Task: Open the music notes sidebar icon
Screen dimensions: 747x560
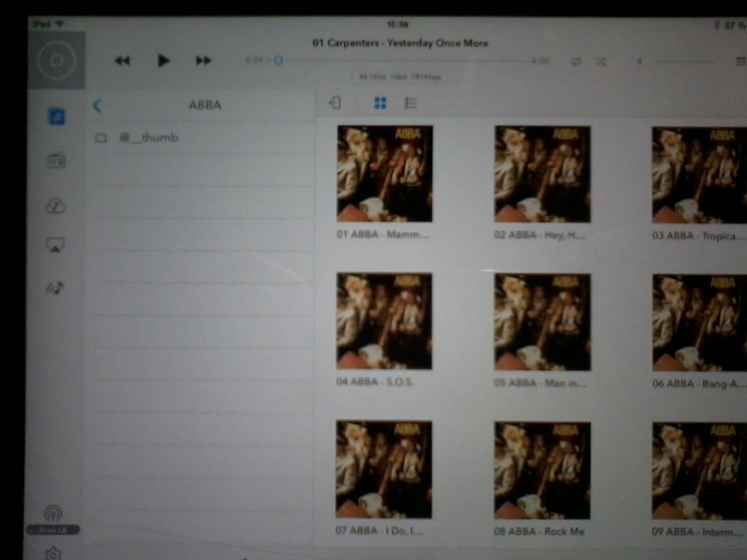Action: click(x=55, y=287)
